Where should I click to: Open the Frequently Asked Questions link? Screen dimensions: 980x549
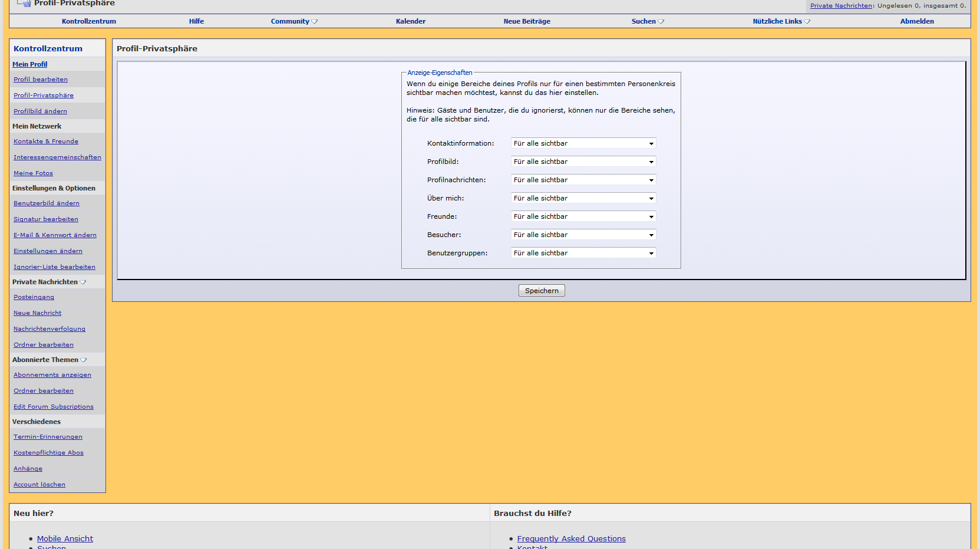pyautogui.click(x=571, y=538)
